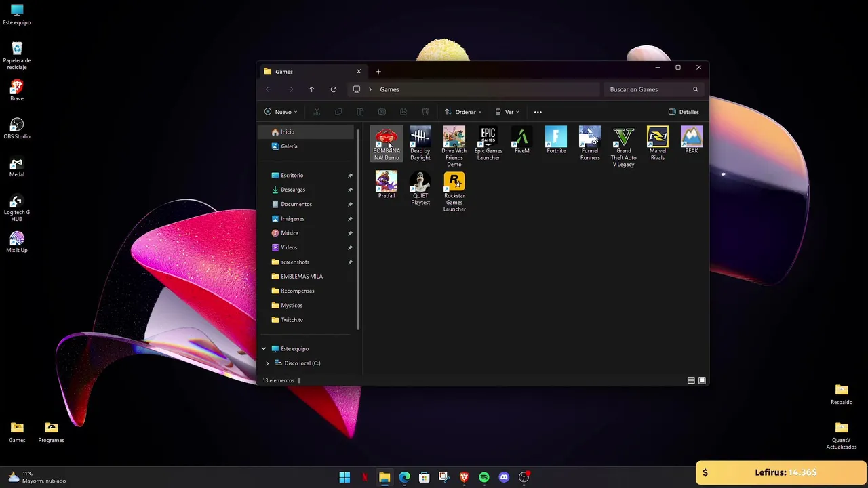Open the Ordenar sort dropdown
This screenshot has width=868, height=488.
click(463, 112)
